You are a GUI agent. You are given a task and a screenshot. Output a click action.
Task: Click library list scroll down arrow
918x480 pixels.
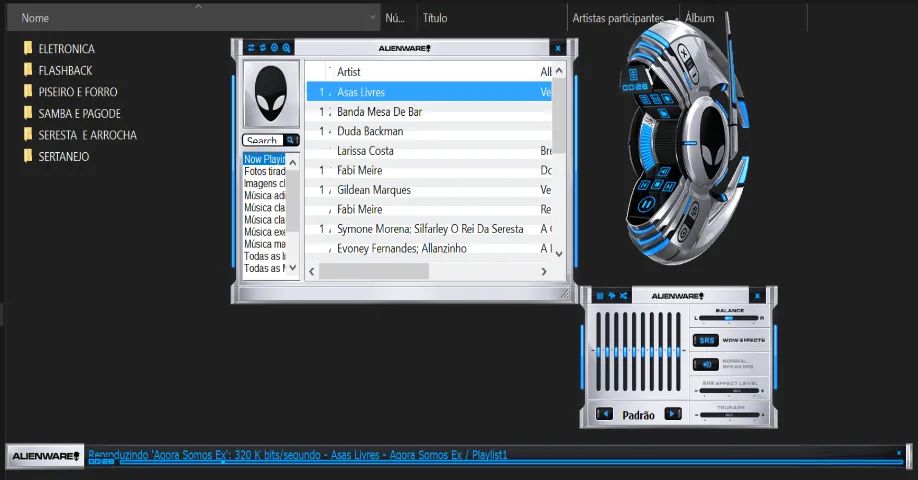coord(293,268)
